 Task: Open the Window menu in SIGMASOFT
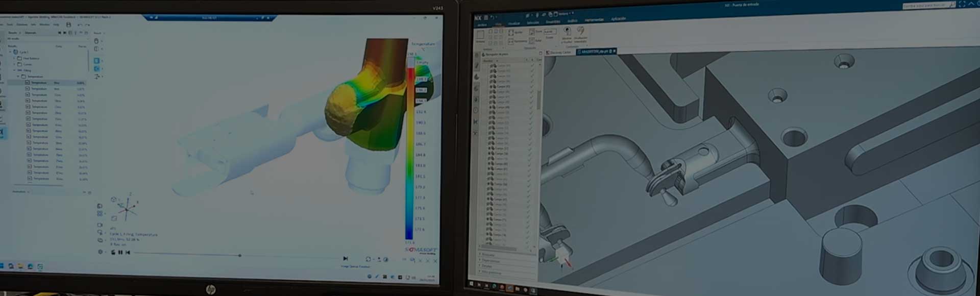pos(44,24)
